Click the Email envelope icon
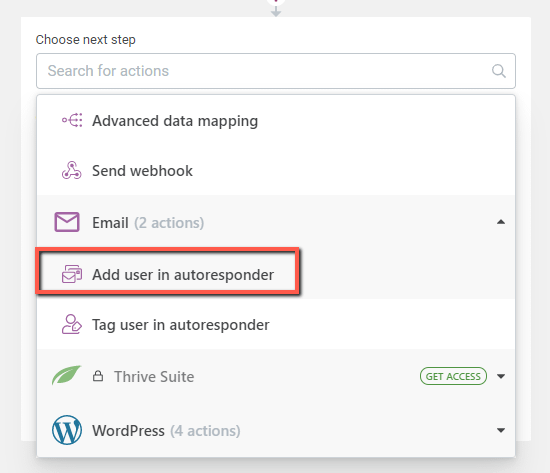550x473 pixels. (x=67, y=222)
